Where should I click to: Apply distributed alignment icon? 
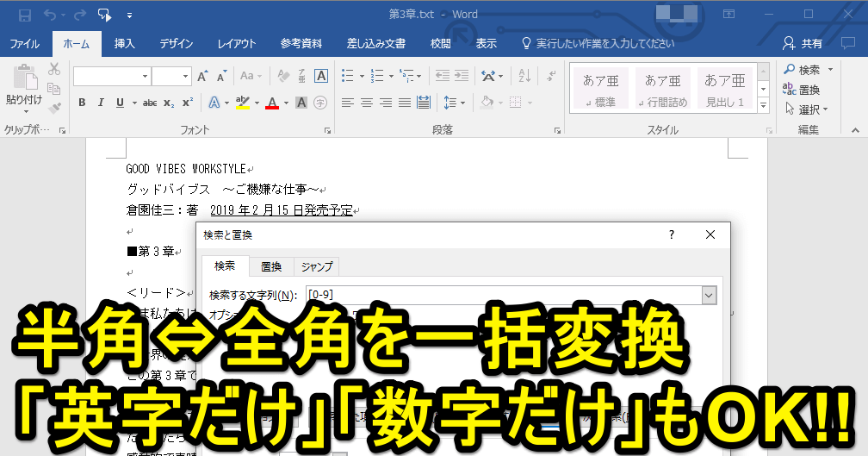424,103
